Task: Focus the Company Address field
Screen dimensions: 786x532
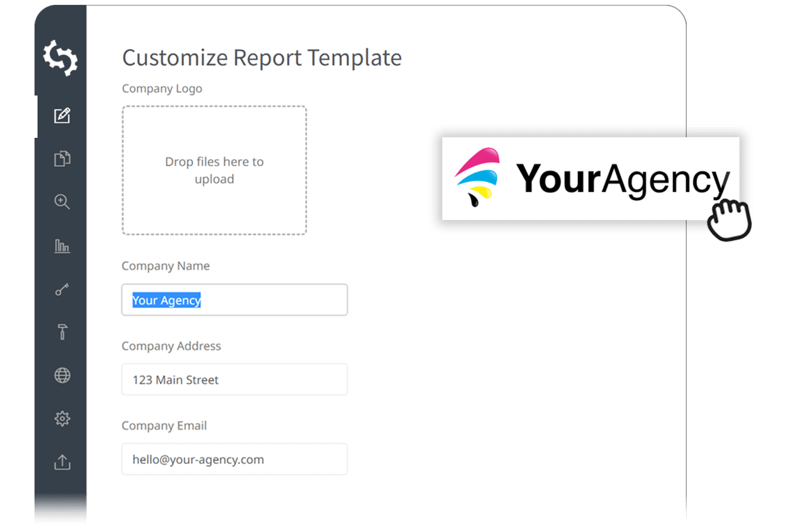Action: point(235,380)
